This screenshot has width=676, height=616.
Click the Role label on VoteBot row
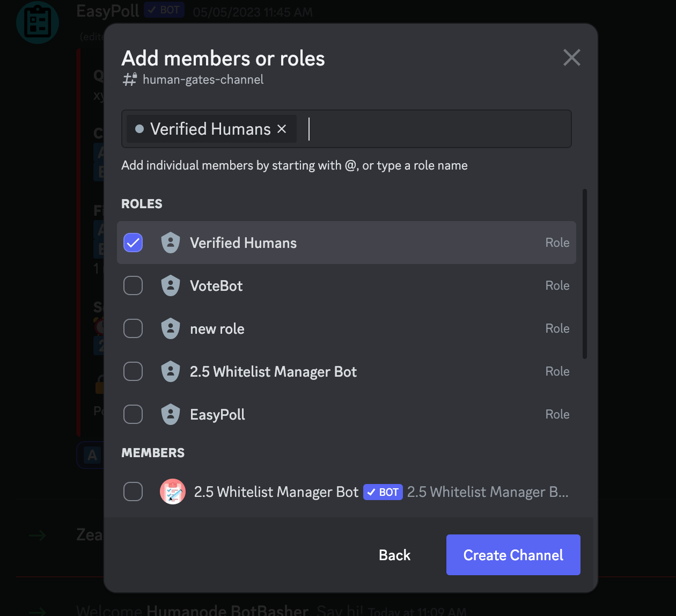tap(557, 285)
